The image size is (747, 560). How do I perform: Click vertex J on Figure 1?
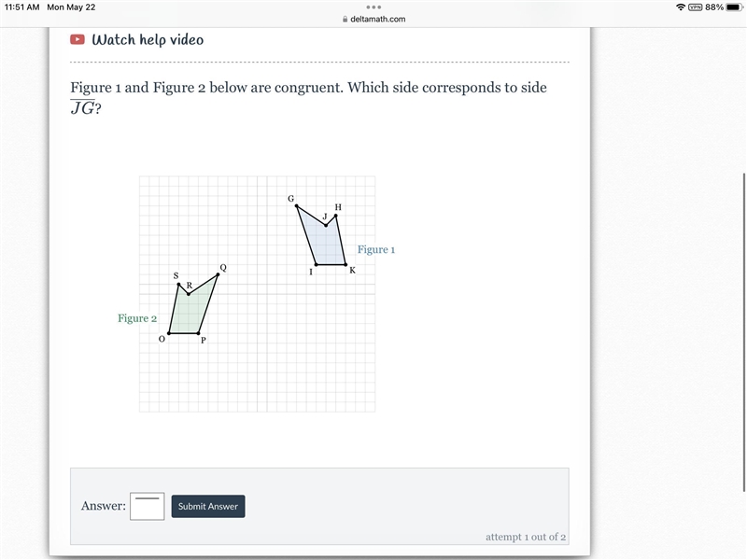(326, 225)
